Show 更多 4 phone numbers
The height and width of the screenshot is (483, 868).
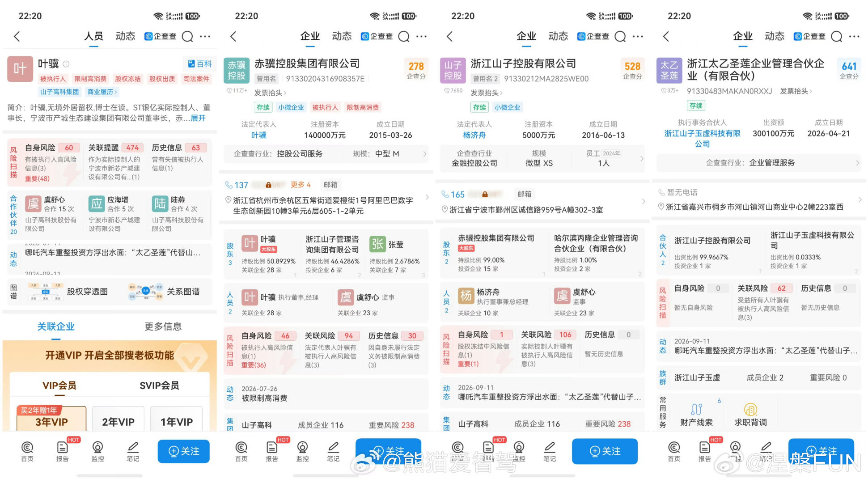tap(301, 185)
